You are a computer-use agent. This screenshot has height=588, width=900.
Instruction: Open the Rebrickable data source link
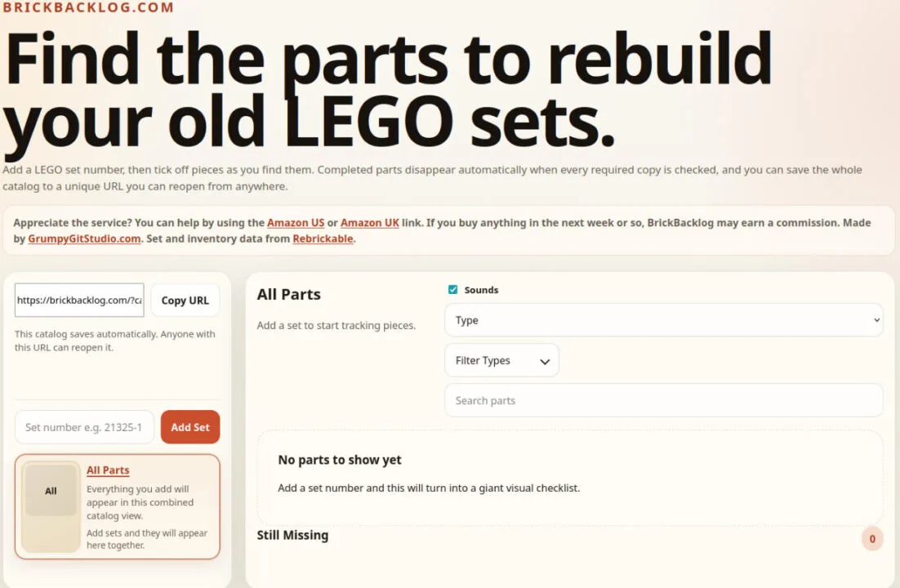[x=323, y=239]
